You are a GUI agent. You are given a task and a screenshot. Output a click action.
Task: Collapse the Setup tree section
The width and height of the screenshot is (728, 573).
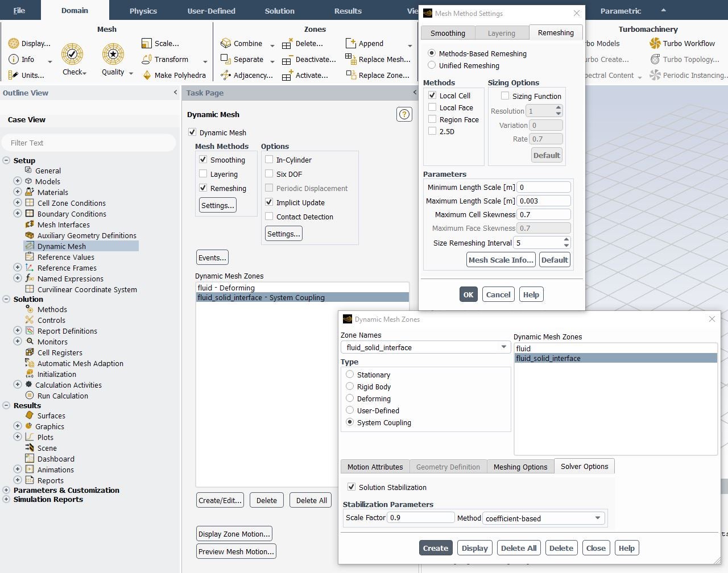(x=6, y=160)
